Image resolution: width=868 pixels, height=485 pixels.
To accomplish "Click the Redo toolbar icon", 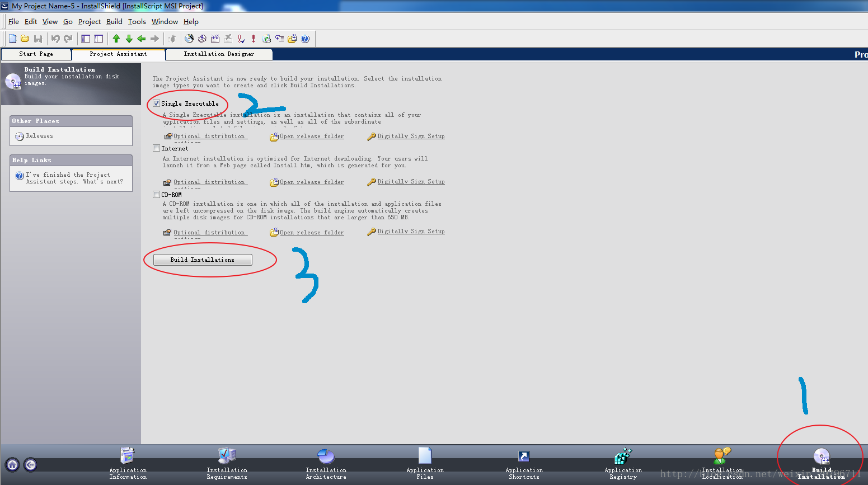I will click(68, 39).
